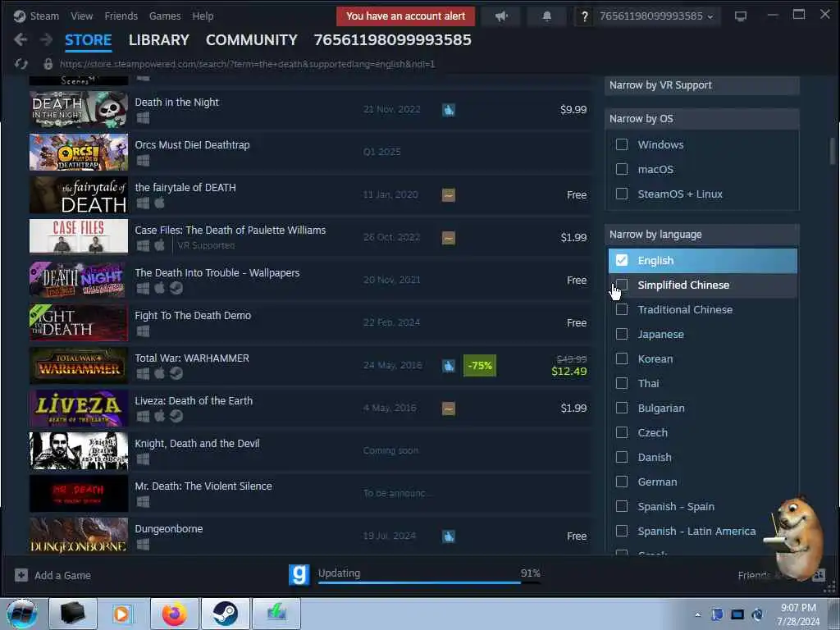Click the question mark help icon
This screenshot has width=840, height=630.
(x=584, y=16)
